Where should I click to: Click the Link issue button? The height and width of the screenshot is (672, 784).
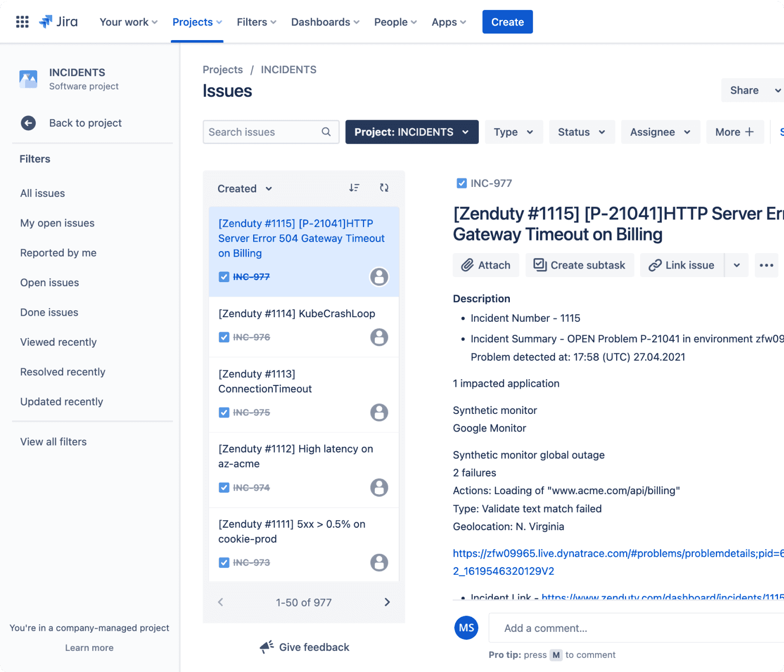pyautogui.click(x=682, y=265)
